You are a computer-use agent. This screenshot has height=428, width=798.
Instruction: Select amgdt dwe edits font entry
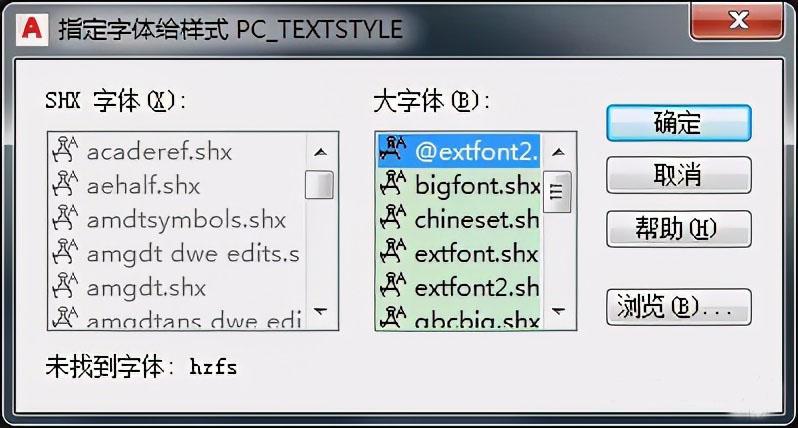coord(192,254)
